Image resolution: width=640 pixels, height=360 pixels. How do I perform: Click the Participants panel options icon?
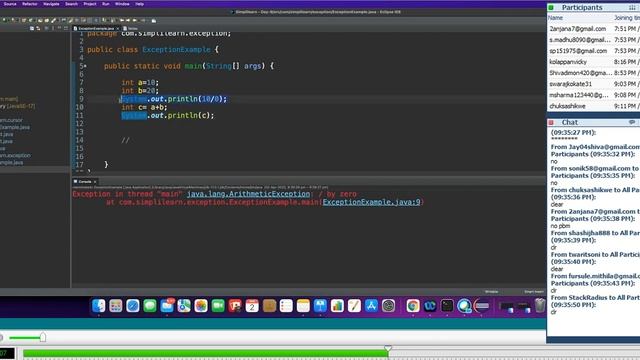632,7
